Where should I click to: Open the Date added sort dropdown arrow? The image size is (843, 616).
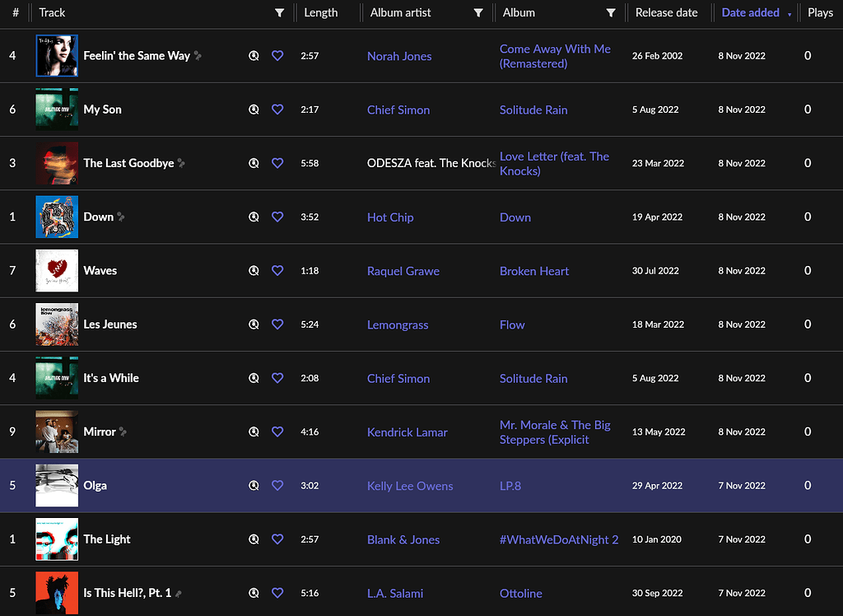[x=789, y=12]
